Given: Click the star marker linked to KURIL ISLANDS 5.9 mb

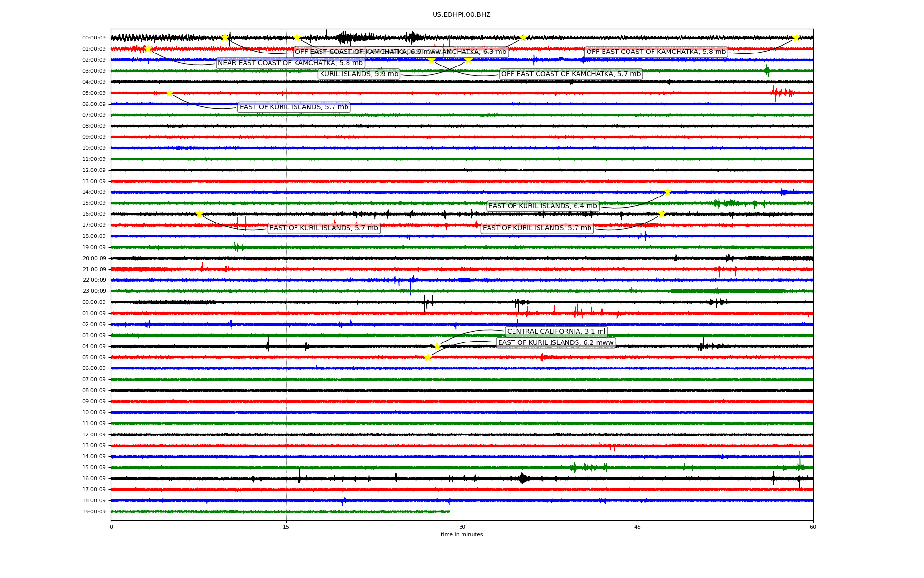Looking at the screenshot, I should (x=468, y=60).
